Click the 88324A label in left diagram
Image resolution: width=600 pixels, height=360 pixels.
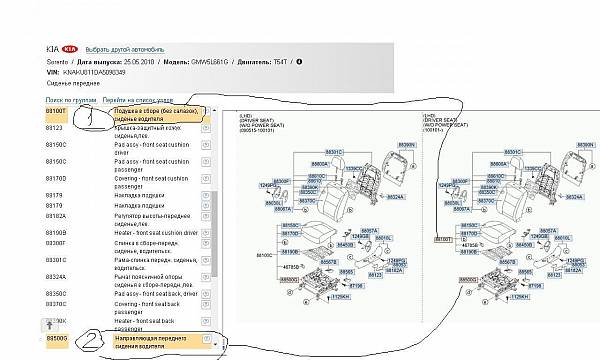click(396, 197)
